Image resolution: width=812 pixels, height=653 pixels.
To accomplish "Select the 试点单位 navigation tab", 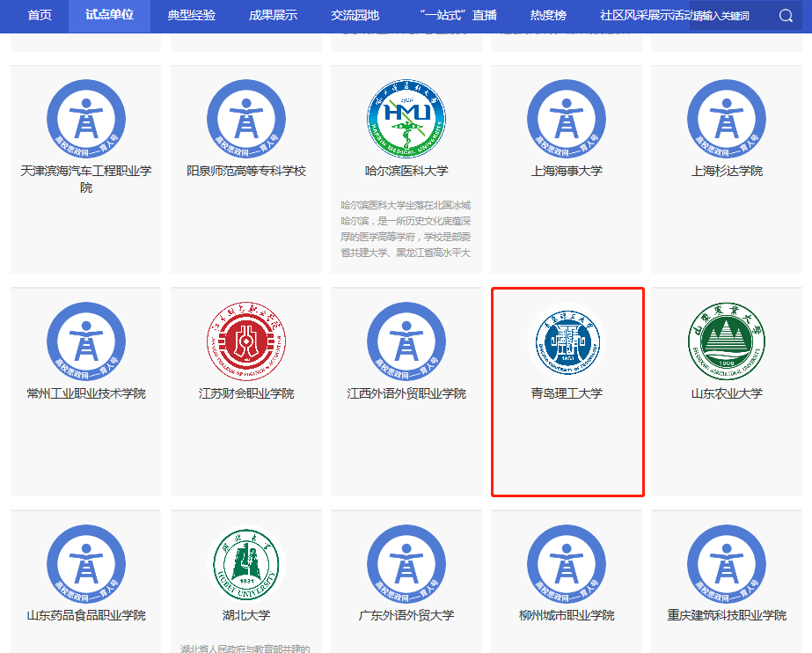I will click(110, 16).
